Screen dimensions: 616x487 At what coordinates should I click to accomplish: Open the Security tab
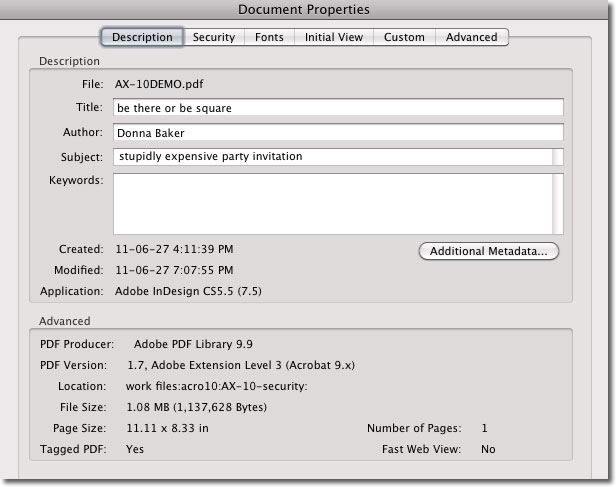click(213, 37)
